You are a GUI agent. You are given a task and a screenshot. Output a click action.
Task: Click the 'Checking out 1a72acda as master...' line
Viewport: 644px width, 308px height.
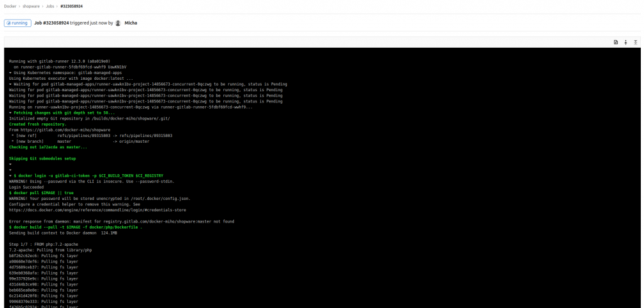click(x=48, y=147)
